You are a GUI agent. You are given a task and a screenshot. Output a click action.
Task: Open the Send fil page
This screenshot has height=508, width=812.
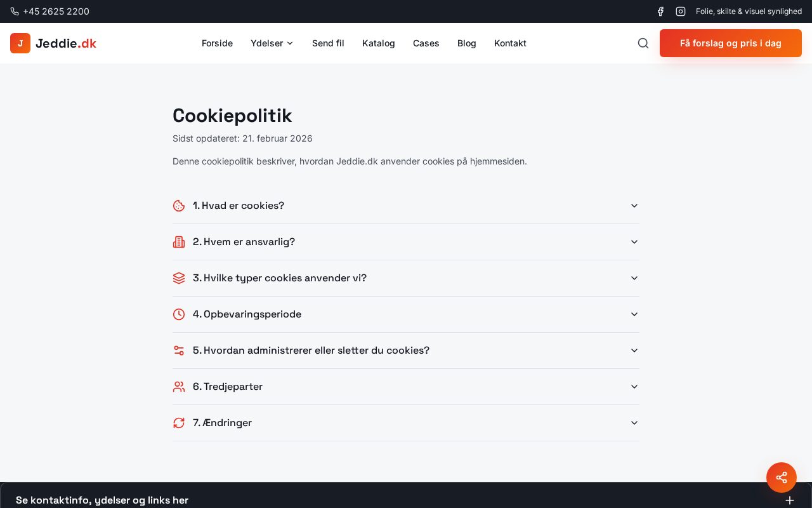[328, 43]
